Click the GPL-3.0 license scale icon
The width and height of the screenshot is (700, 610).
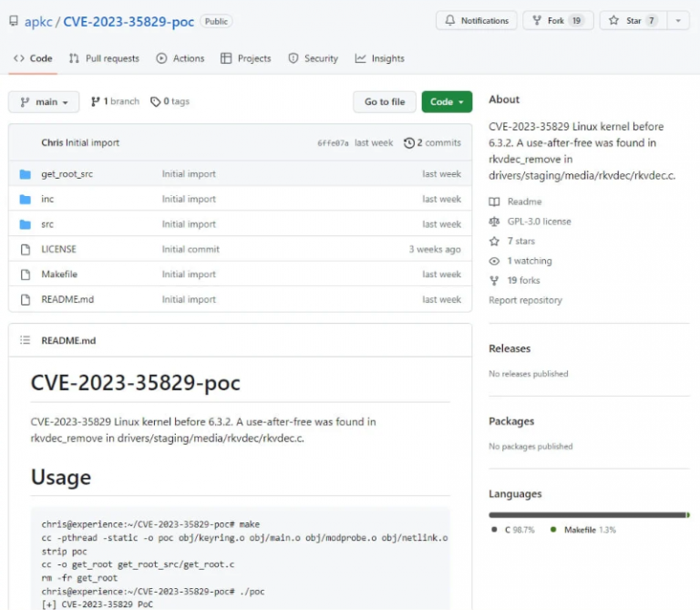(494, 222)
